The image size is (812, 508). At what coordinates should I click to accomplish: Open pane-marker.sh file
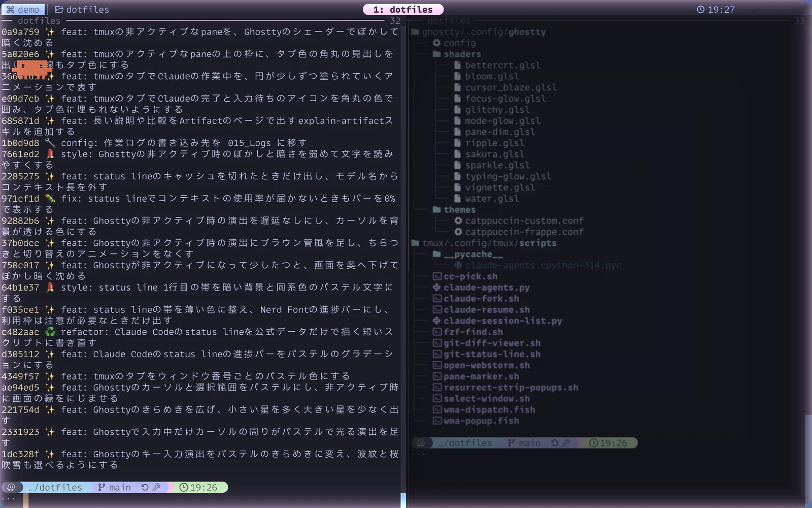point(476,376)
